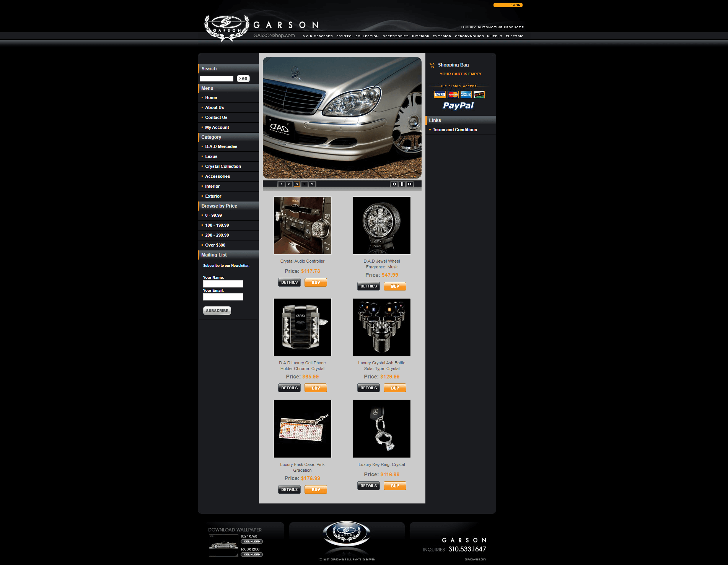The width and height of the screenshot is (728, 565).
Task: Open Crystal Collection in top navigation
Action: pyautogui.click(x=357, y=36)
